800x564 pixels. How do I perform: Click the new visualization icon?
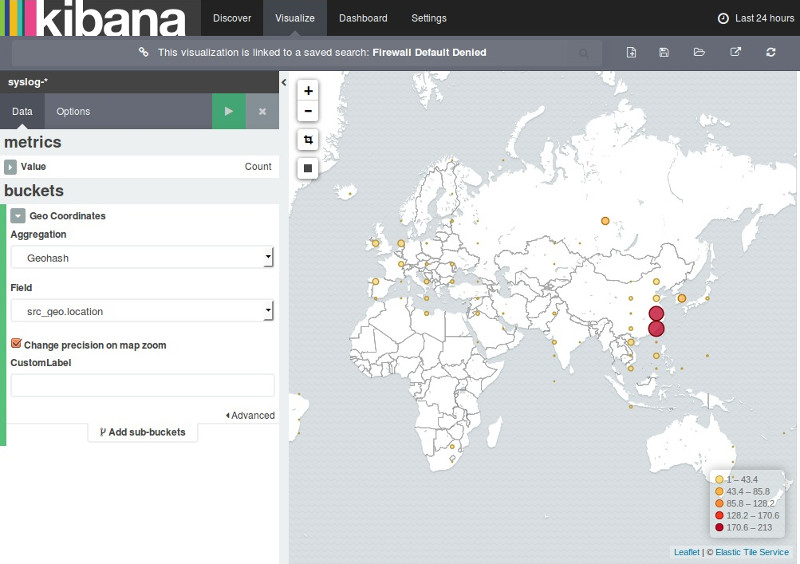[x=631, y=52]
